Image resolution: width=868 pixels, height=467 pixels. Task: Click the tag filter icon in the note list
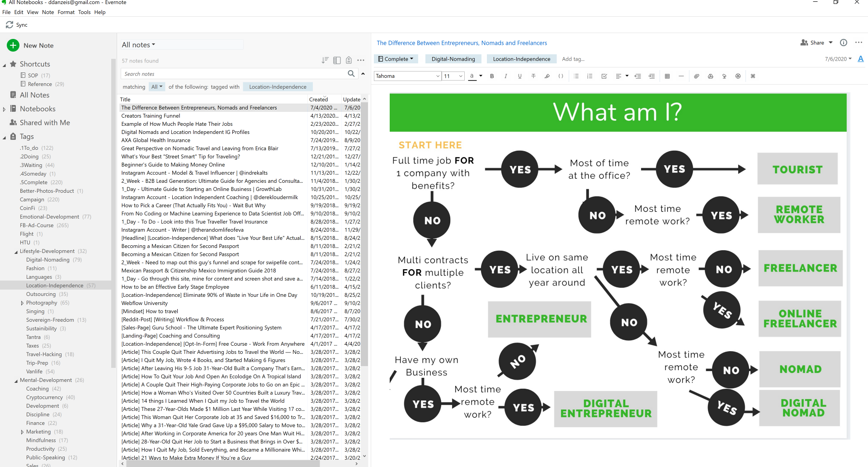[x=349, y=60]
